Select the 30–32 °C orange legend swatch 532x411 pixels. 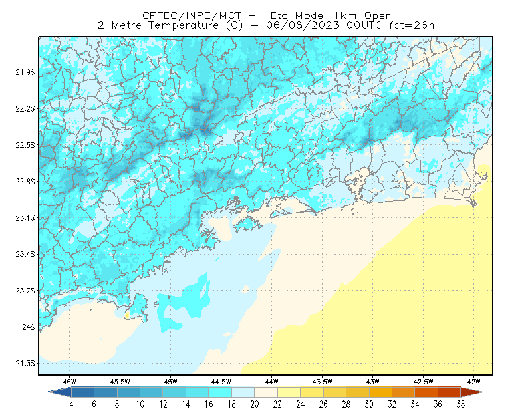point(380,392)
